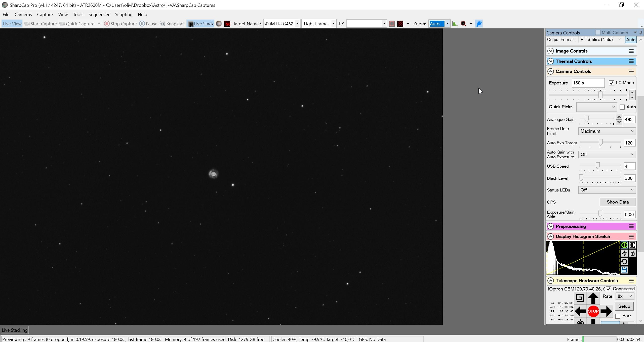
Task: Open the Frame Rate Limit dropdown
Action: click(x=607, y=131)
